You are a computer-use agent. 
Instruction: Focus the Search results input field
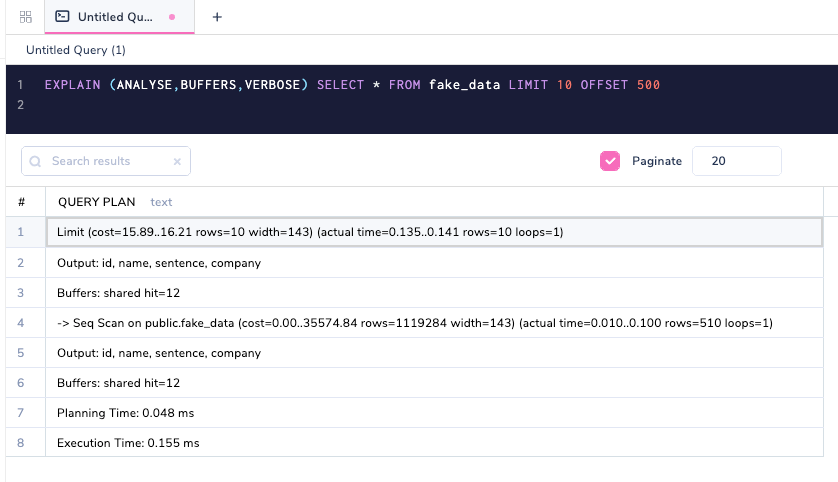(105, 161)
